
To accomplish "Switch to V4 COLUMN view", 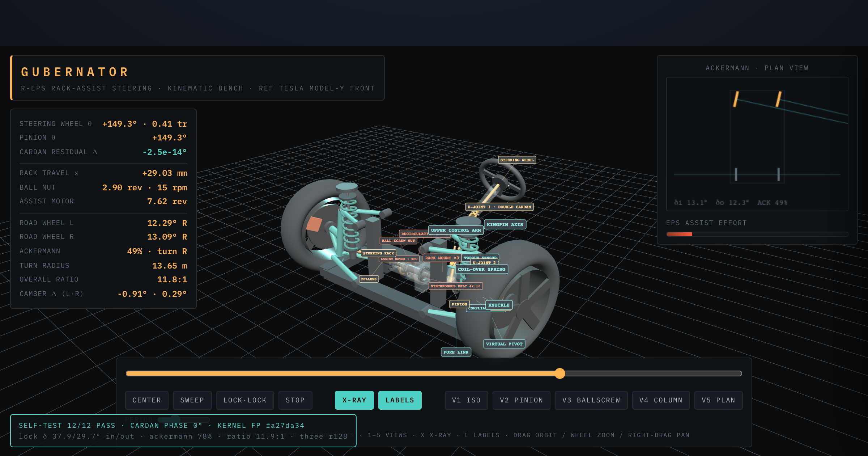I will pyautogui.click(x=661, y=400).
